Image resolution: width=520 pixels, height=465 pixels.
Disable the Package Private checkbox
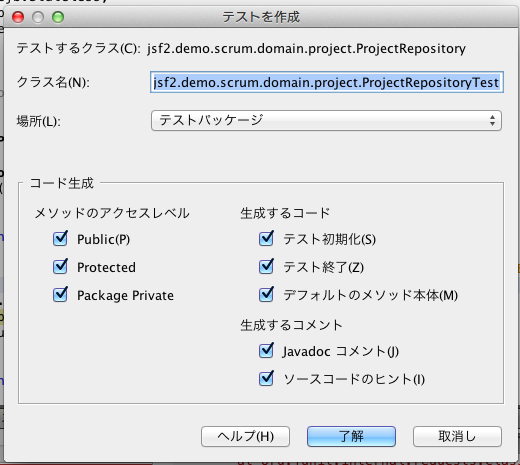click(x=60, y=295)
